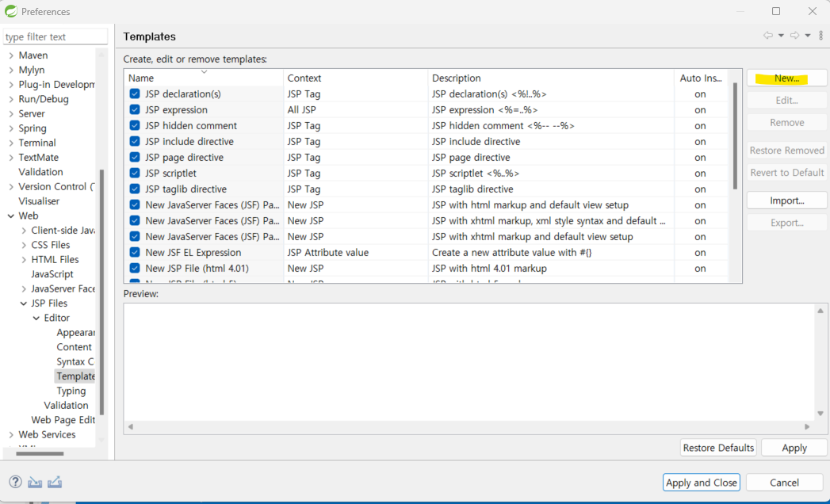Toggle the JSP hidden comment checkbox
Screen dimensions: 830x504
pos(135,125)
